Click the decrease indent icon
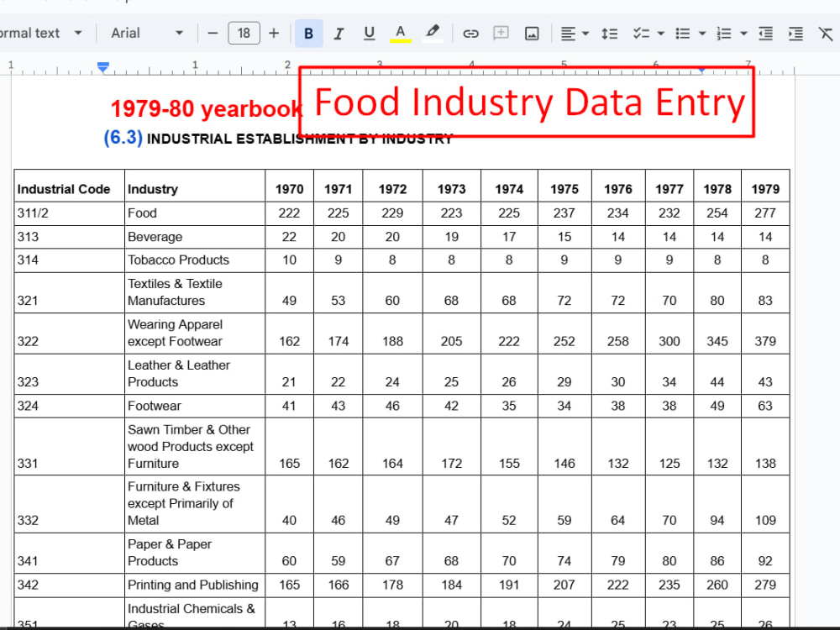Viewport: 840px width, 630px height. [x=765, y=34]
